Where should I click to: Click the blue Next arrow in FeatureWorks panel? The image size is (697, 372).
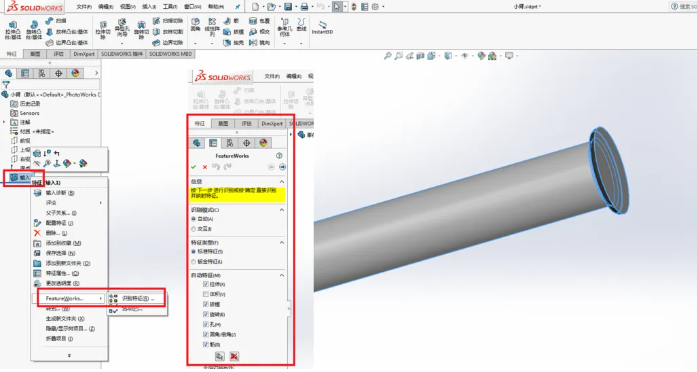pyautogui.click(x=282, y=167)
